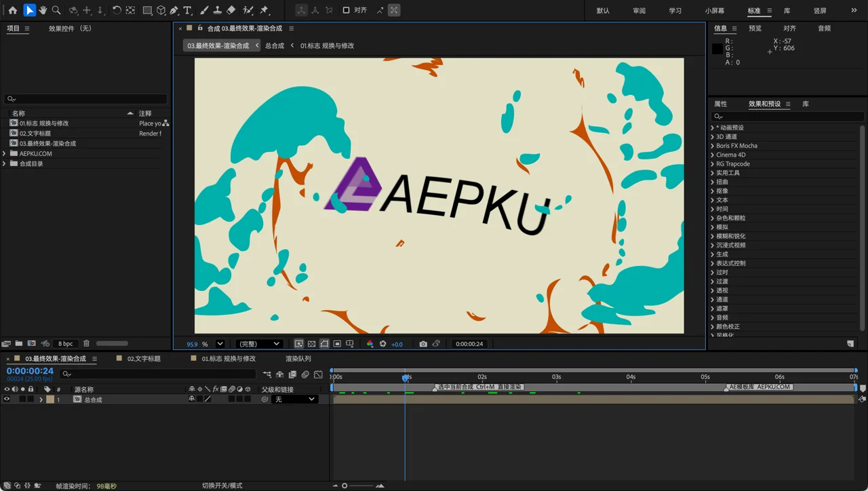Switch to the 属性 panel tab
Viewport: 868px width, 491px height.
[720, 104]
